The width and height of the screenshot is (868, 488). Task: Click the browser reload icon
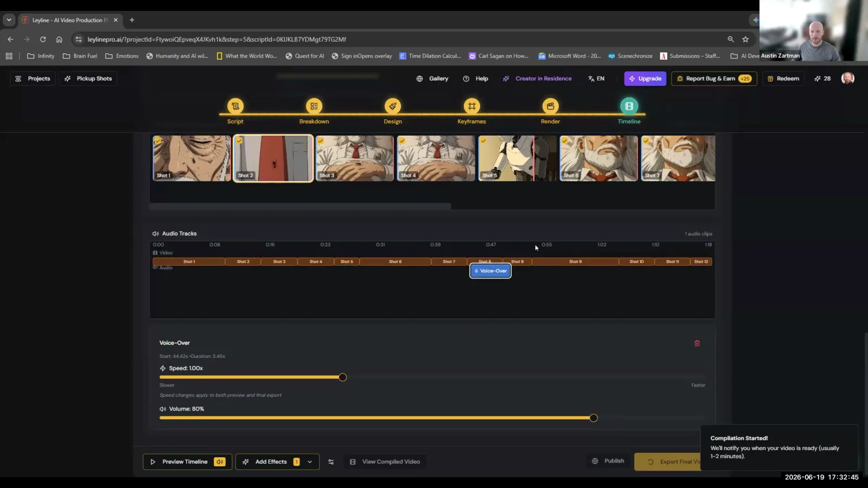[x=43, y=40]
